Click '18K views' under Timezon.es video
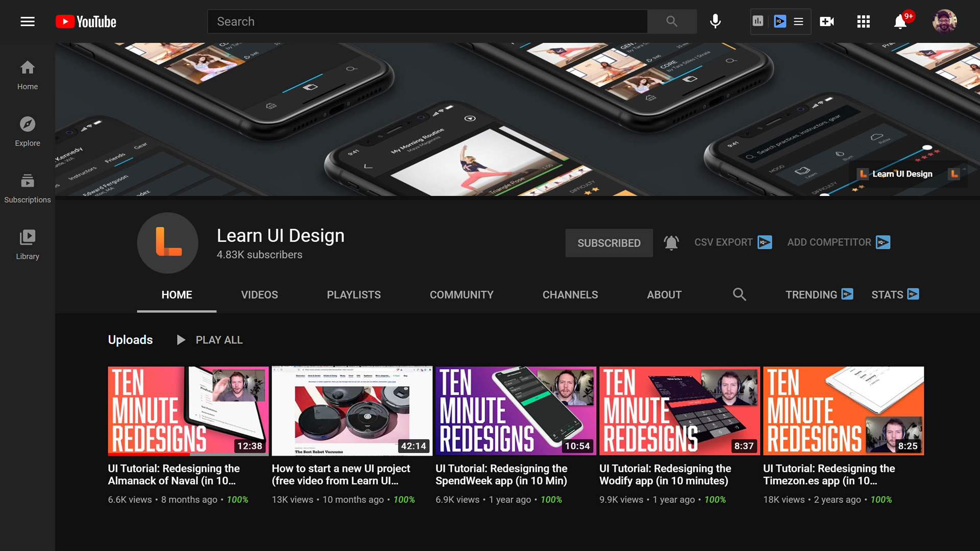 783,500
